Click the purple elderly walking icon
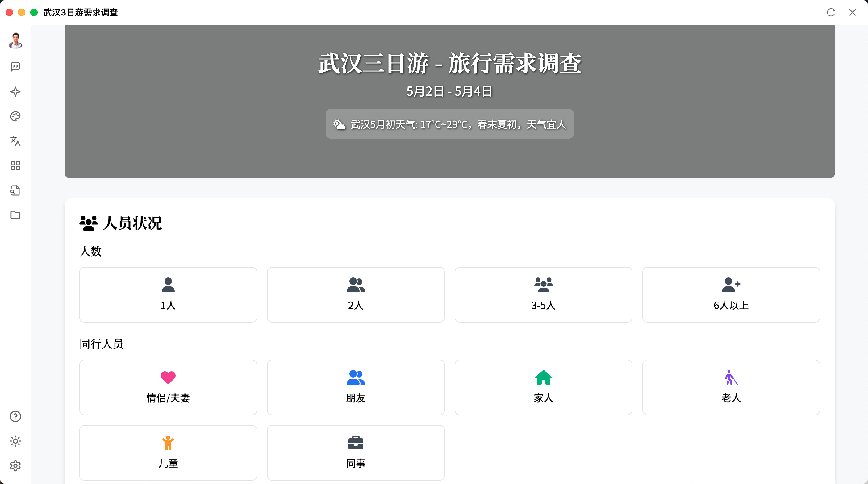The image size is (868, 484). pos(731,378)
